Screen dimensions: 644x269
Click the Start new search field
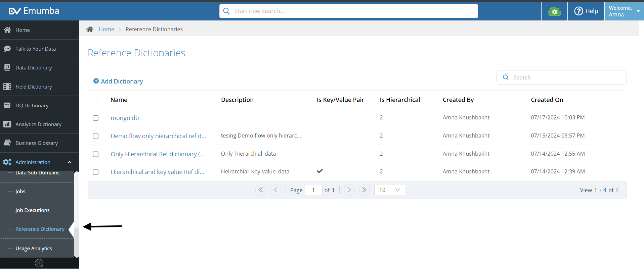pyautogui.click(x=349, y=11)
